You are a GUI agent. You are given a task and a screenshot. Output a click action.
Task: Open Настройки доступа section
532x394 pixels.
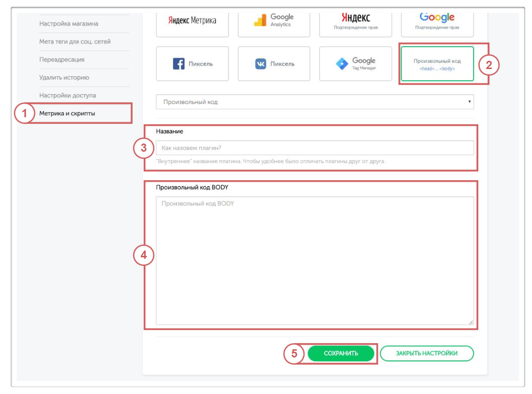click(68, 95)
